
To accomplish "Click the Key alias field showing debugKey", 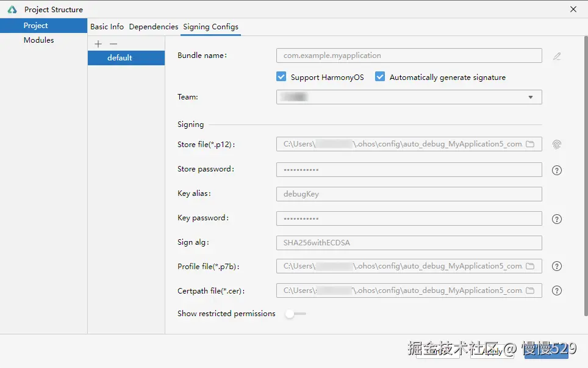I will point(409,194).
